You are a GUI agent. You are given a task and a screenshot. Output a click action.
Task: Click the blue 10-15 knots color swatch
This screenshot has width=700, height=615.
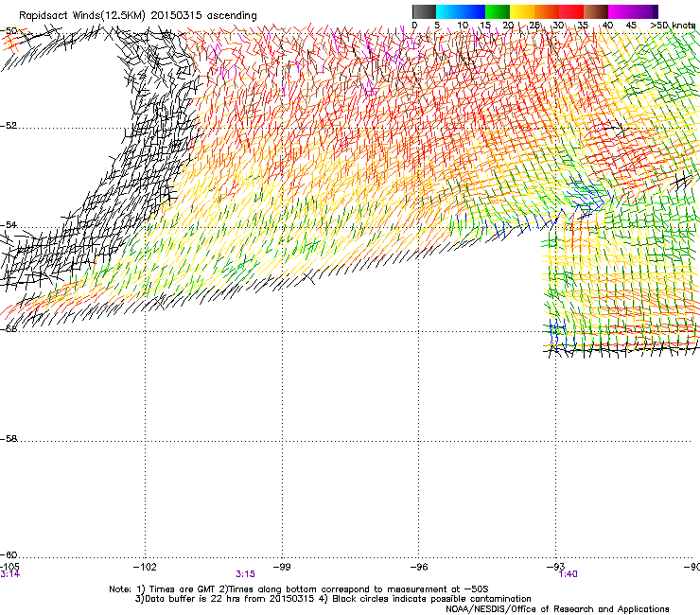473,11
